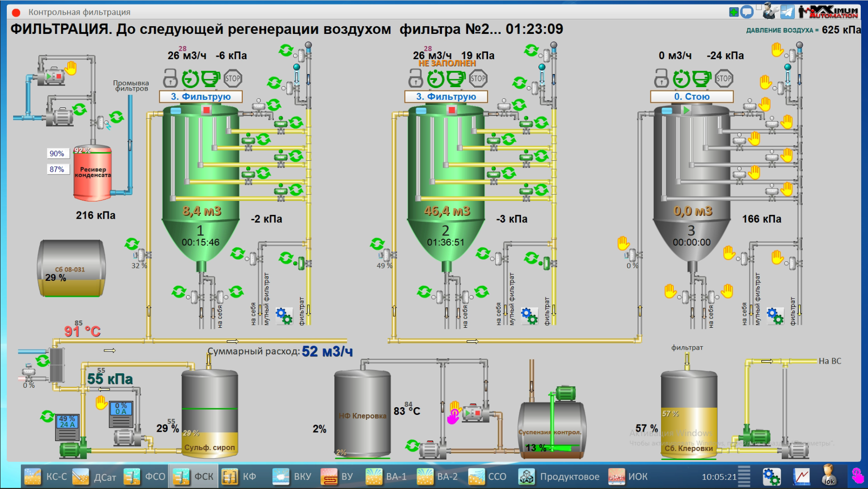Click the green pump icon above filter 1

210,78
